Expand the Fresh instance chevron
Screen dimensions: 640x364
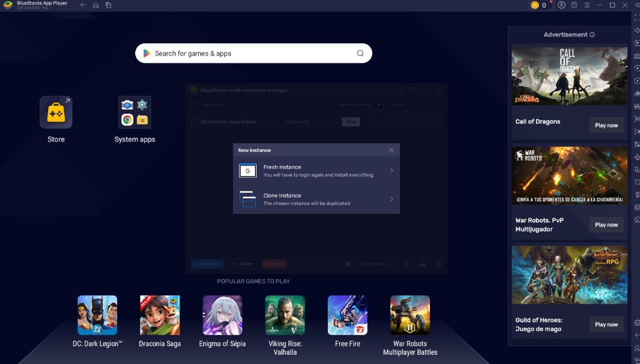pos(391,171)
